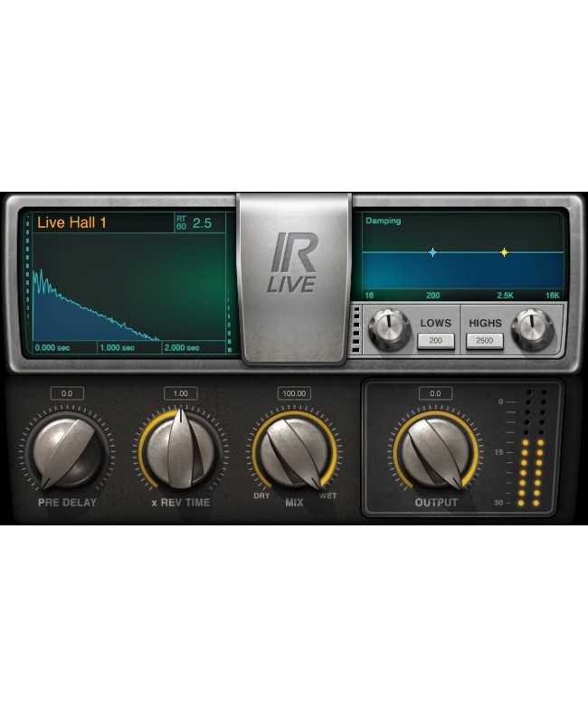This screenshot has height=718, width=588.
Task: Click the Mix value box 100.00
Action: [294, 393]
